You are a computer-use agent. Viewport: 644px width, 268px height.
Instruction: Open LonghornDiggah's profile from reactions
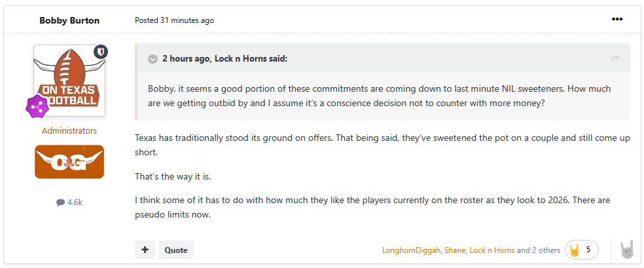(411, 250)
